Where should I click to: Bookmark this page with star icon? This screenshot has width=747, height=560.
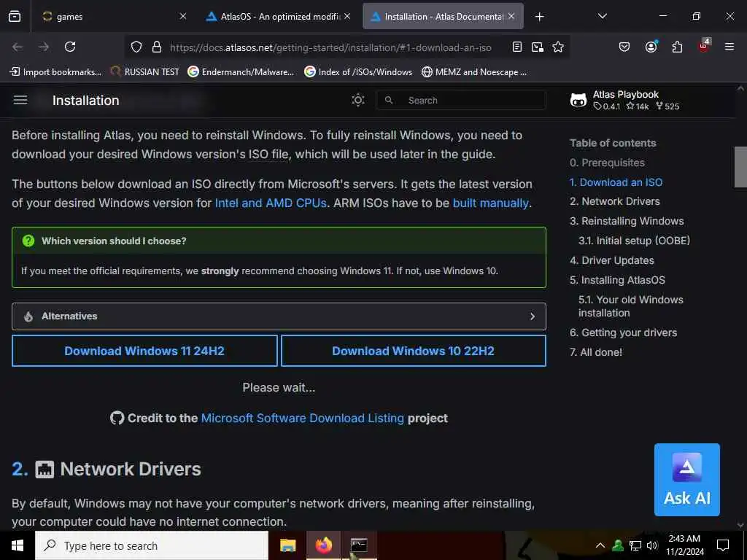click(558, 47)
